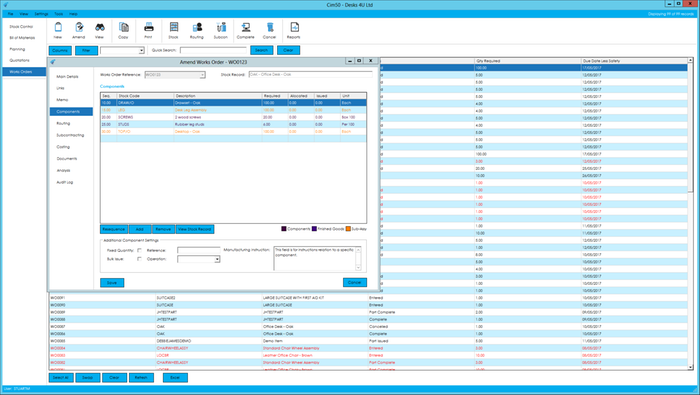This screenshot has height=395, width=700.
Task: Click the View binoculars toolbar icon
Action: (x=100, y=28)
